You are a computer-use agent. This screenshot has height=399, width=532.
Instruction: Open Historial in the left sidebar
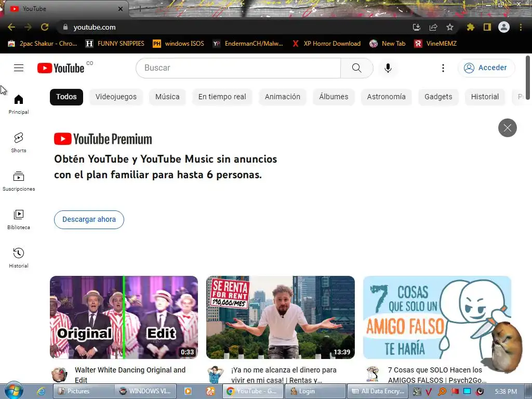click(19, 258)
